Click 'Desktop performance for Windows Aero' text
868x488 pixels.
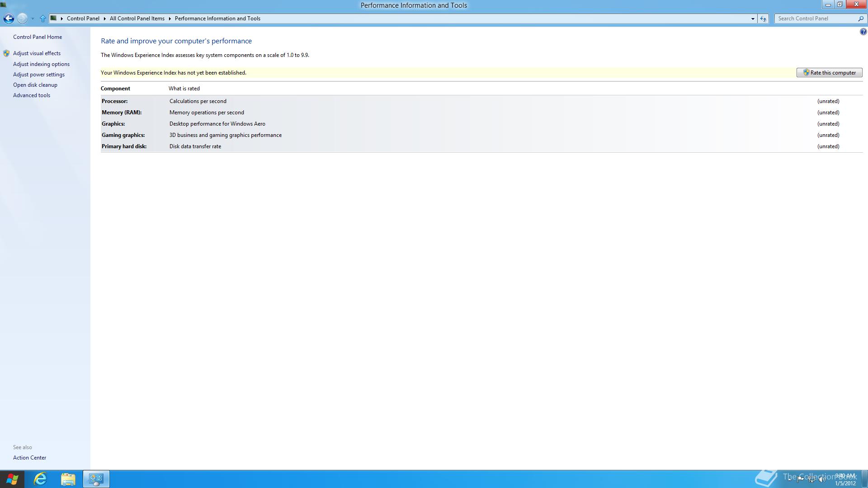[x=217, y=124]
